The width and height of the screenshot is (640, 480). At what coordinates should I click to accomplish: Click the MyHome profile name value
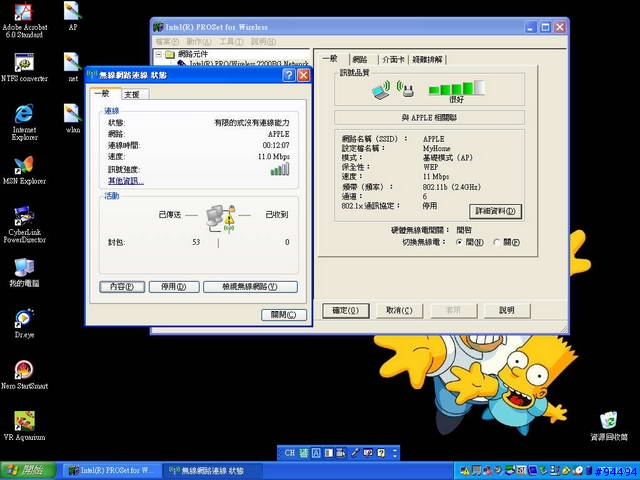coord(436,148)
